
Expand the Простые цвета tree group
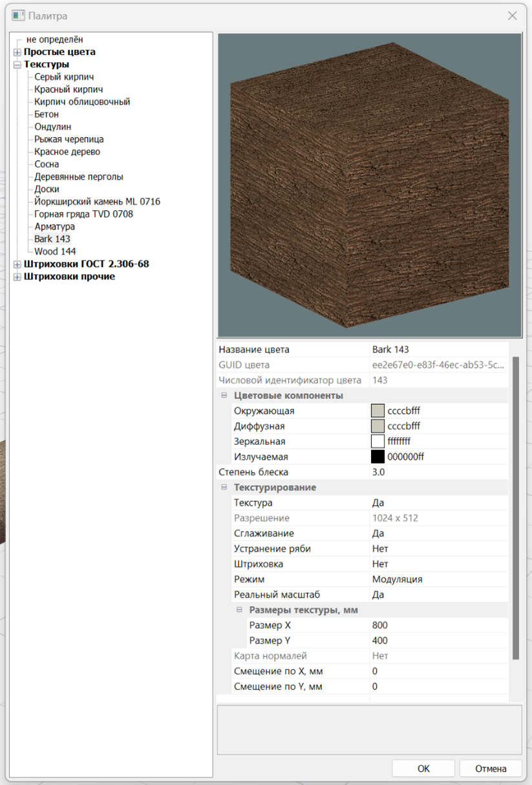pos(17,52)
